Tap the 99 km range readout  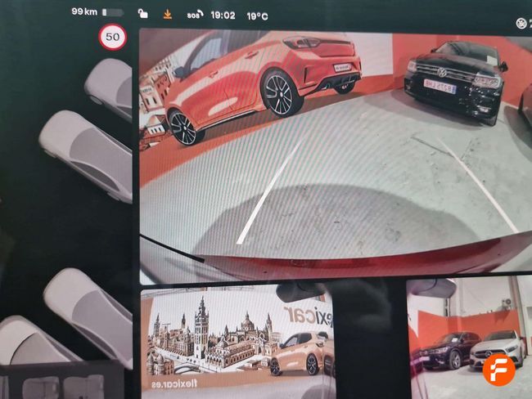(x=84, y=12)
